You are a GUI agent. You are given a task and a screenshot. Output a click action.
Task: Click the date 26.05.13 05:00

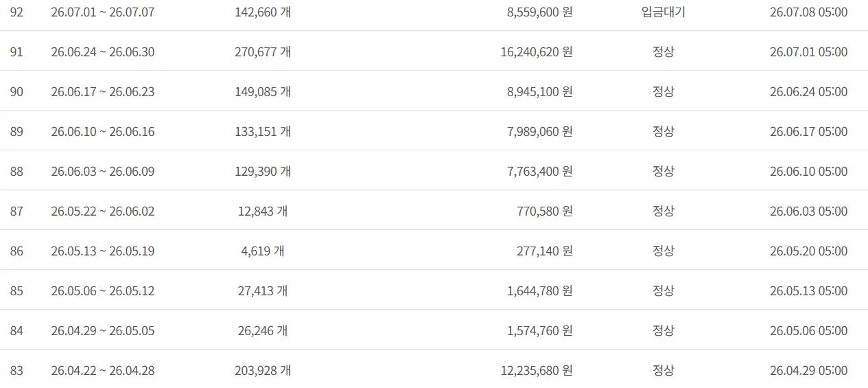tap(808, 290)
